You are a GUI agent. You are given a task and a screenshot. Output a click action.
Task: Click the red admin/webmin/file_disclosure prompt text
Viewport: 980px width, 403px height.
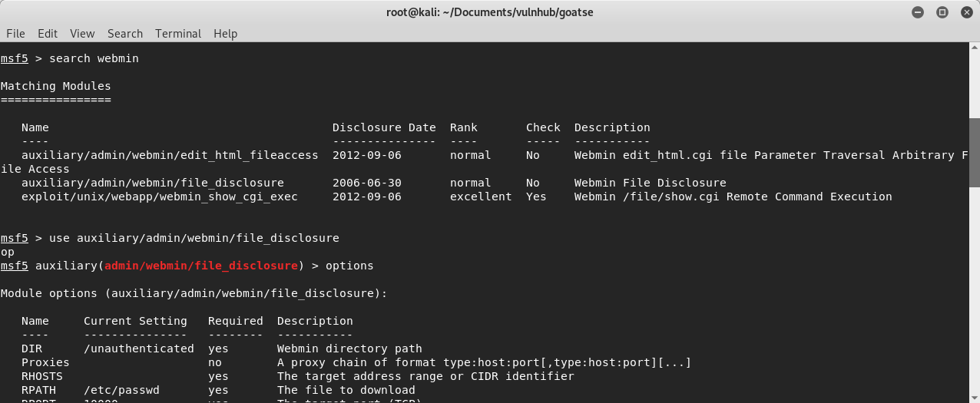tap(200, 266)
